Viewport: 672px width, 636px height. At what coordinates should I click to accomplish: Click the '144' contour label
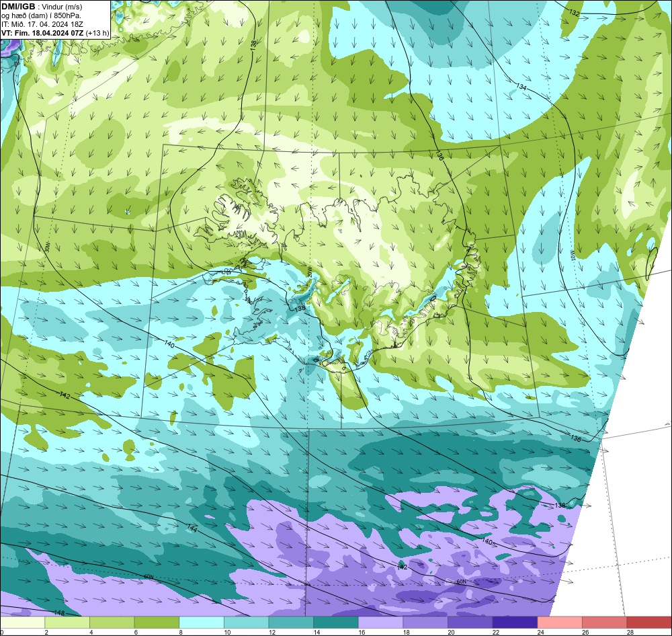point(192,529)
